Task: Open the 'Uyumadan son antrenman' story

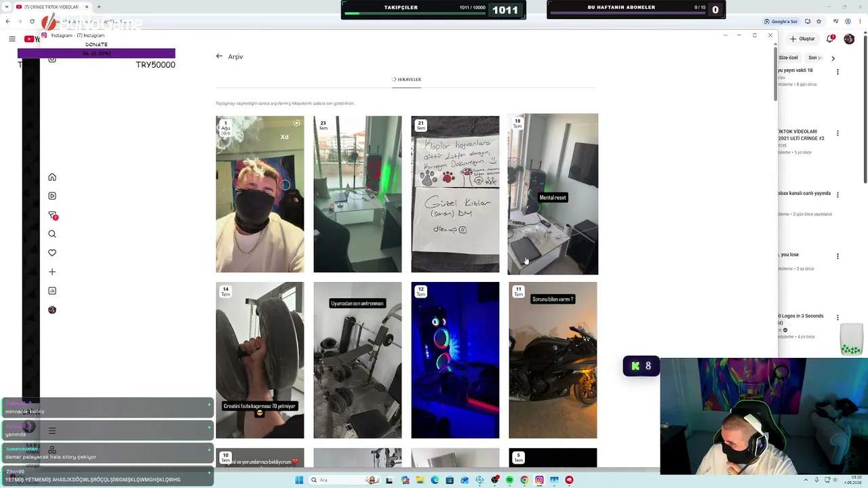Action: tap(357, 360)
